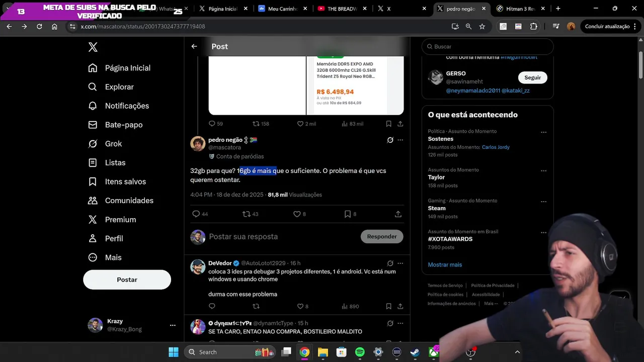Open Bate-papo messages
The image size is (644, 362).
click(115, 125)
